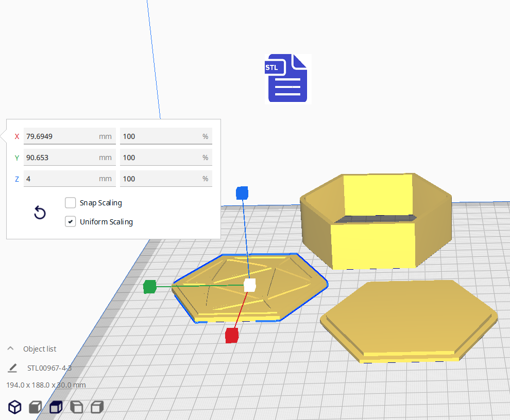Click the green Y-axis scale handle

(149, 287)
